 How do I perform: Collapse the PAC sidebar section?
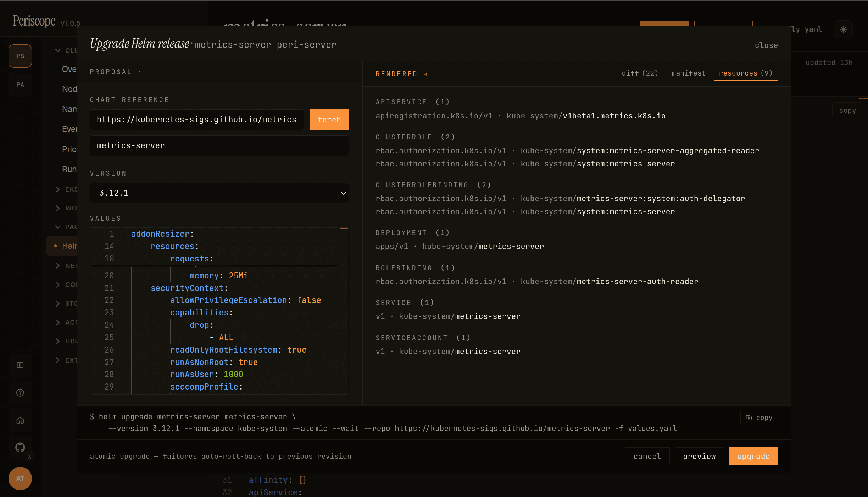click(58, 227)
